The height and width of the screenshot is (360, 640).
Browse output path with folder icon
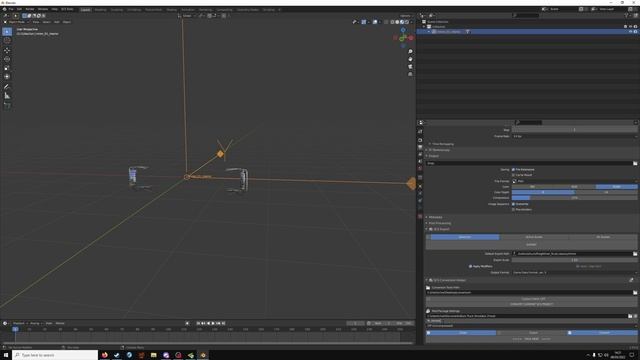(635, 163)
